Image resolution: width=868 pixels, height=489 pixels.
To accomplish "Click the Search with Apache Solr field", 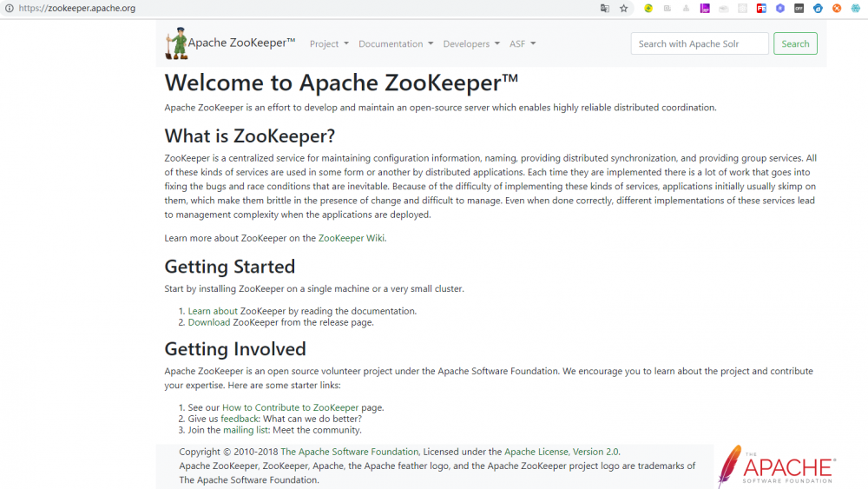I will click(x=699, y=43).
